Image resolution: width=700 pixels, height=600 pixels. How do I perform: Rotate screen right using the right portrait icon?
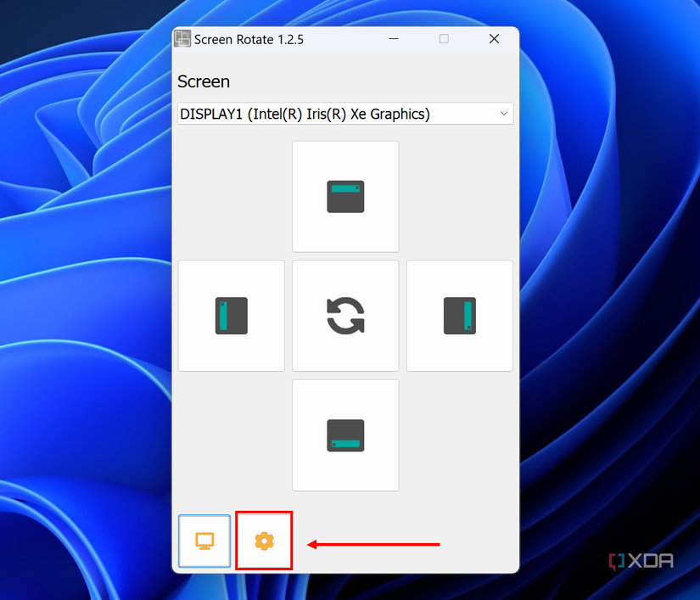click(x=459, y=315)
